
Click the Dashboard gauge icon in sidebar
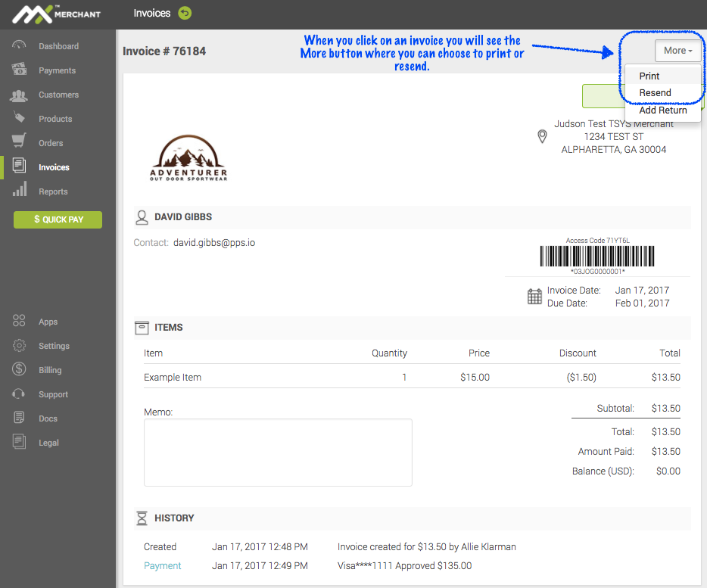[x=20, y=46]
